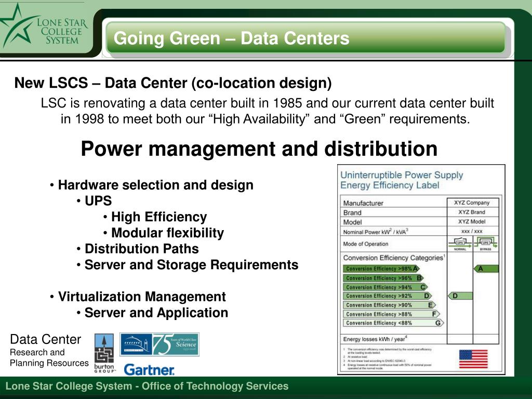Click the 'Conversion Efficiency >98% A' bar
This screenshot has width=532, height=399.
pos(381,269)
